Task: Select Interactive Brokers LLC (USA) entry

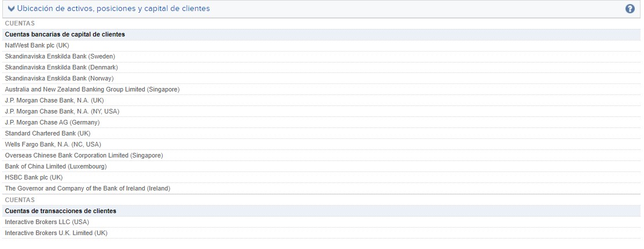Action: pos(47,222)
